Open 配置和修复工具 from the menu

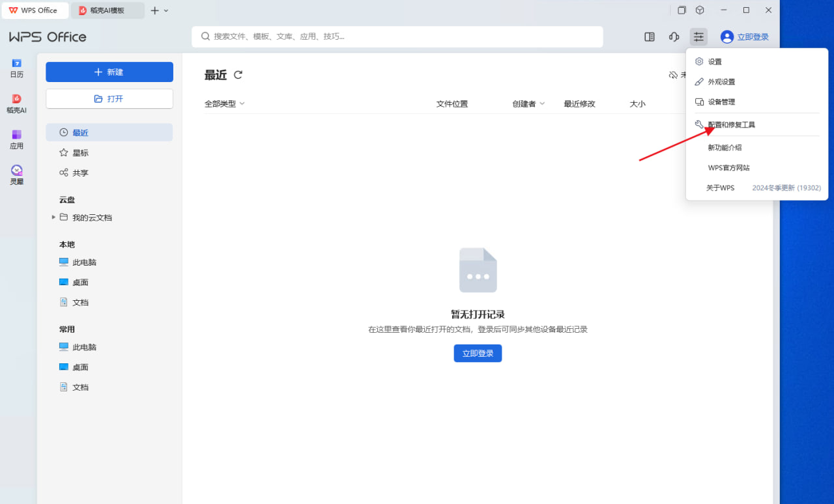pyautogui.click(x=757, y=124)
